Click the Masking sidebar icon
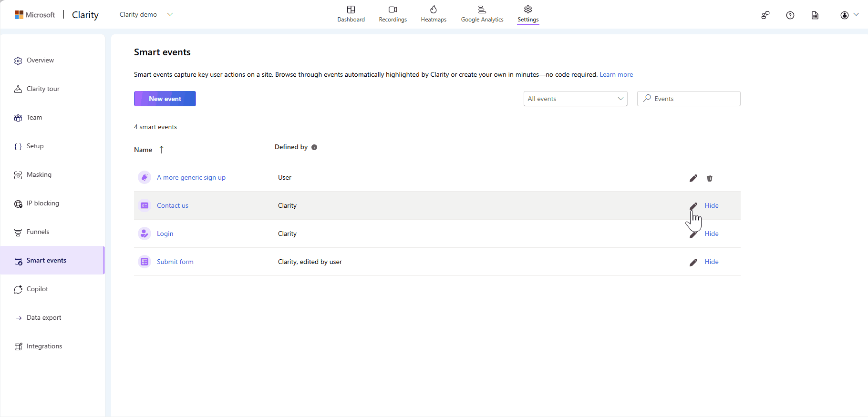 [x=18, y=175]
